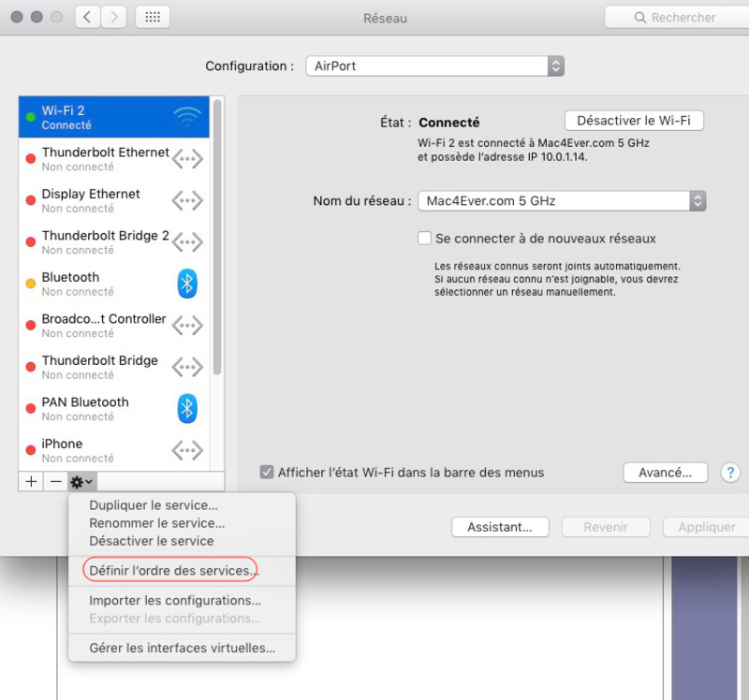749x700 pixels.
Task: Click the Revenir button
Action: (606, 527)
